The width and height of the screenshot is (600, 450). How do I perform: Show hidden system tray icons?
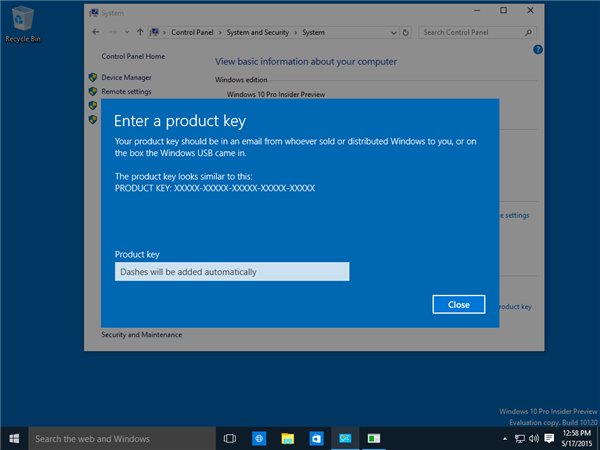[x=503, y=438]
